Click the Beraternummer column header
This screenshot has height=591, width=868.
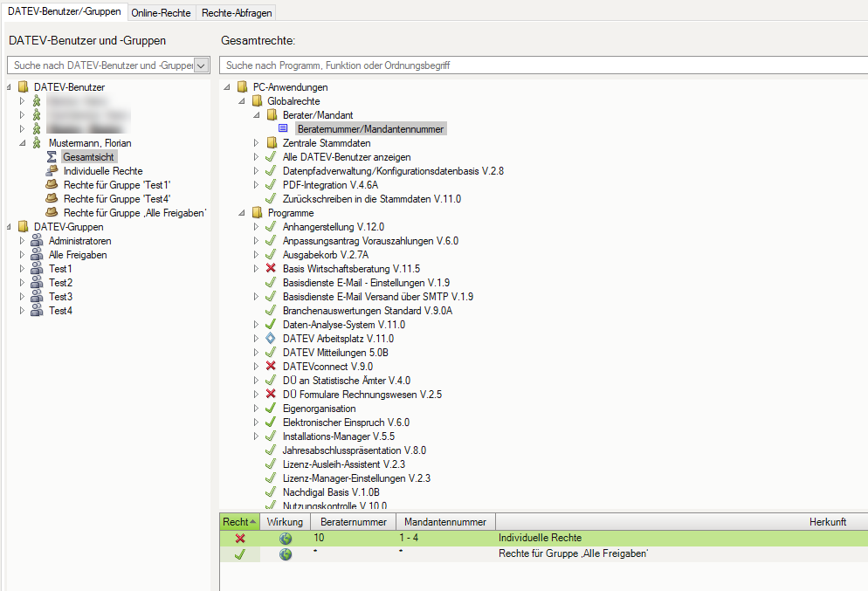coord(353,522)
